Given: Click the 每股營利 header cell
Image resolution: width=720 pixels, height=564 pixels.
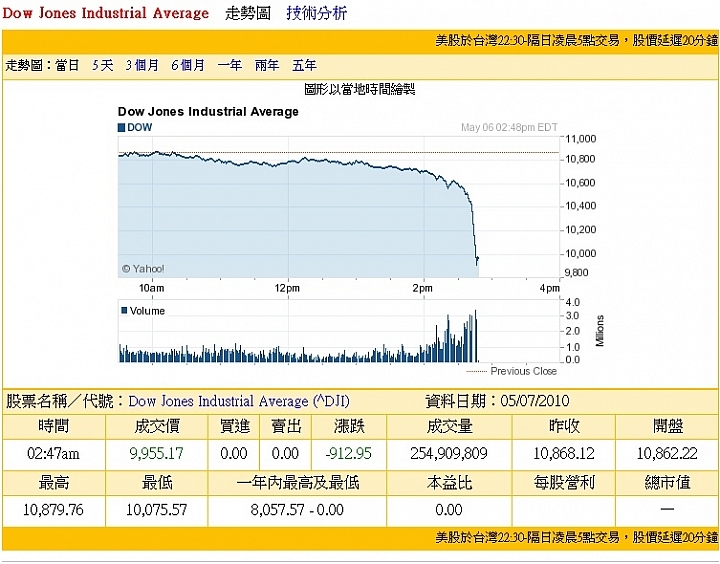Looking at the screenshot, I should tap(564, 483).
